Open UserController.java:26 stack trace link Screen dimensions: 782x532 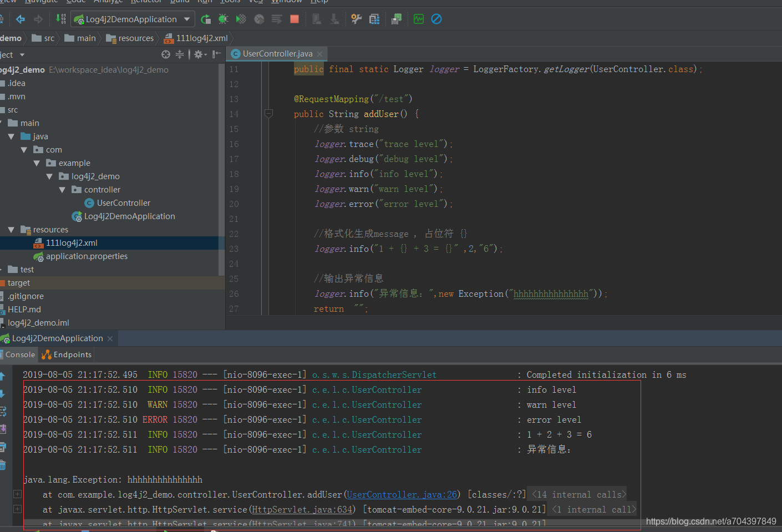pos(402,495)
